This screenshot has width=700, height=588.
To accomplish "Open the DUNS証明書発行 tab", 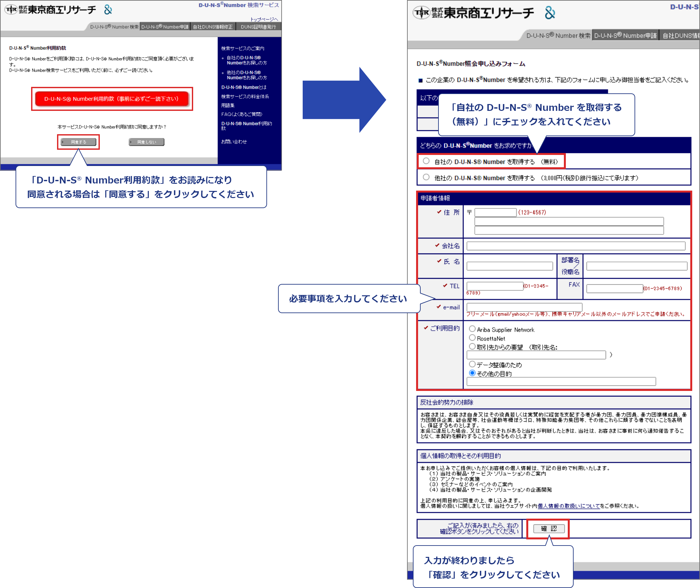I will pyautogui.click(x=258, y=27).
